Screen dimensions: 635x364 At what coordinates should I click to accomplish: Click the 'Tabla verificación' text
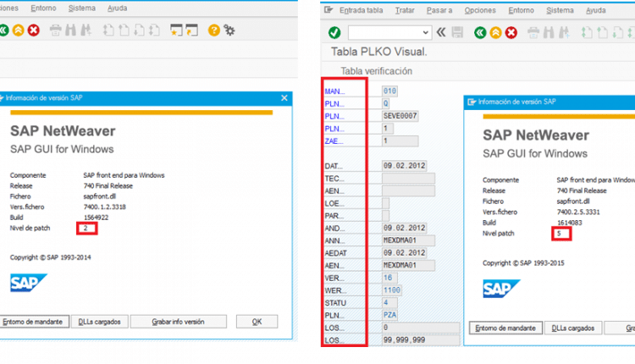(376, 71)
